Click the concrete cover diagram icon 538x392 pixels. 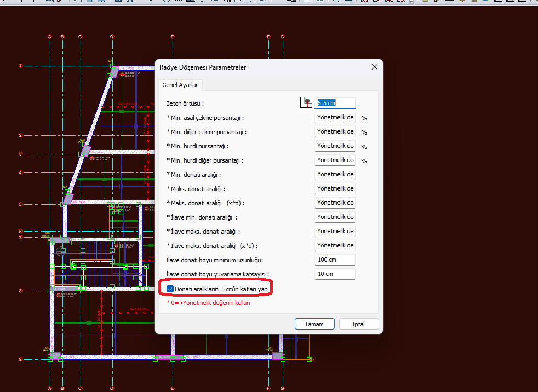tap(306, 102)
